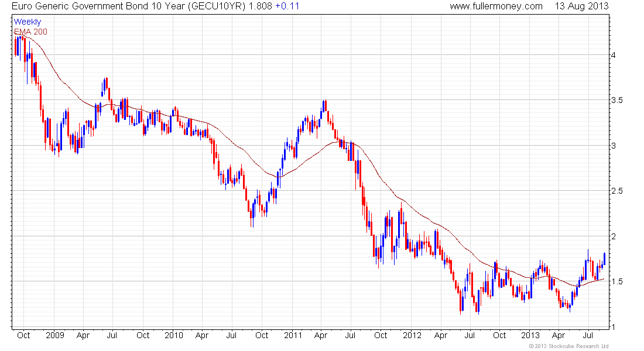The width and height of the screenshot is (644, 351).
Task: Click the y-axis label '1'
Action: point(613,327)
